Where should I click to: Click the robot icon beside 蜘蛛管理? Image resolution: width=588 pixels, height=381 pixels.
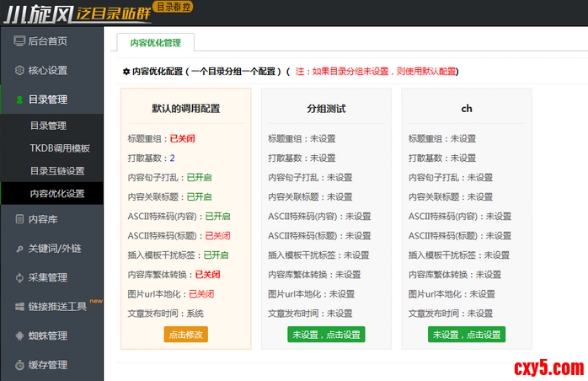coord(19,335)
